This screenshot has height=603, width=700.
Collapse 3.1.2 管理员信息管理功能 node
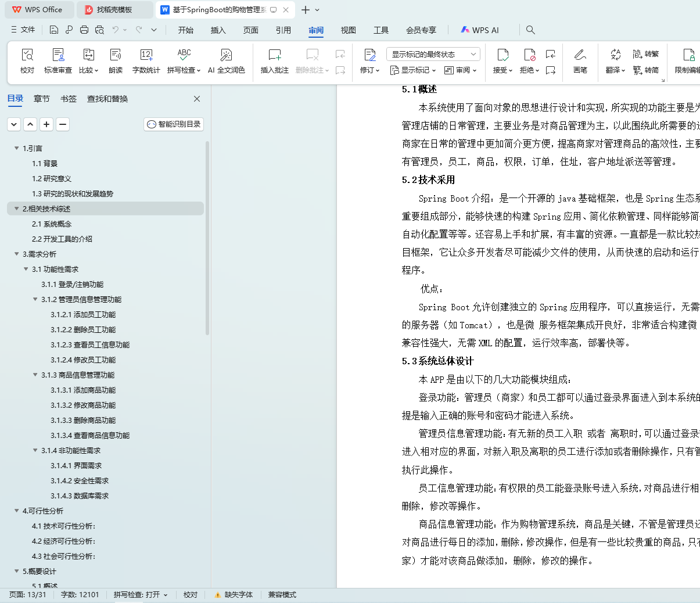35,299
